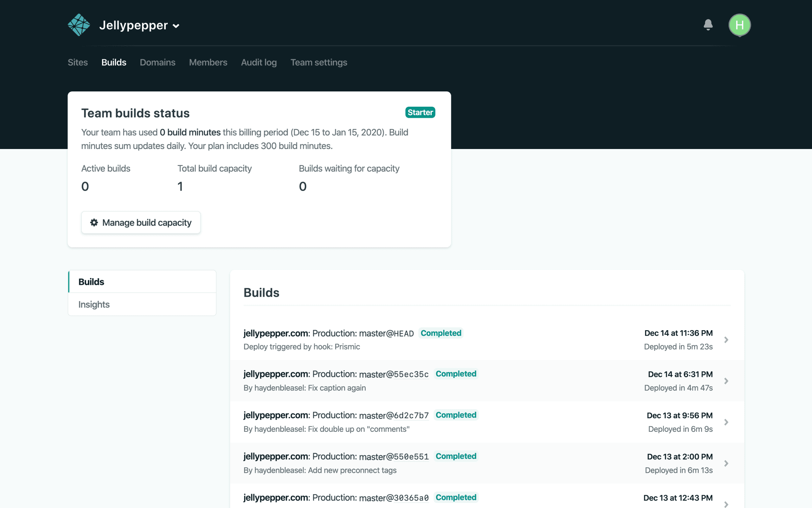
Task: Open build titled Fix caption again
Action: pos(487,381)
